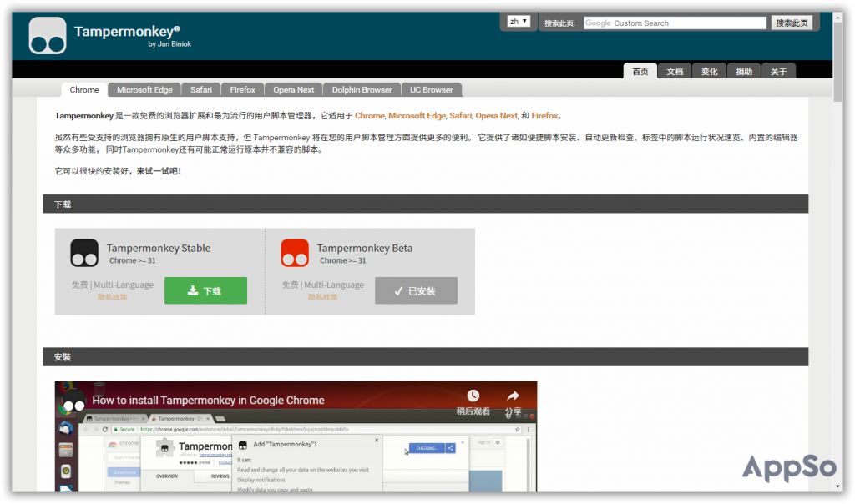Click the Tampermonkey logo in header
Screen dimensions: 855x504
(x=48, y=35)
